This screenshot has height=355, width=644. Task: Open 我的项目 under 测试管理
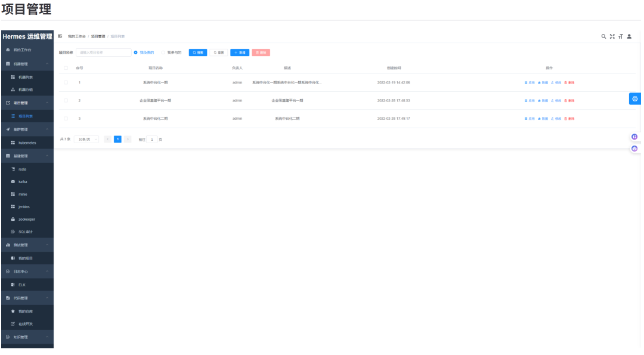pos(27,258)
